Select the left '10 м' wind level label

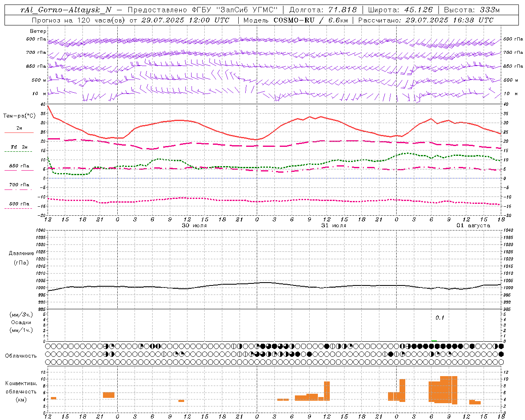(x=39, y=94)
